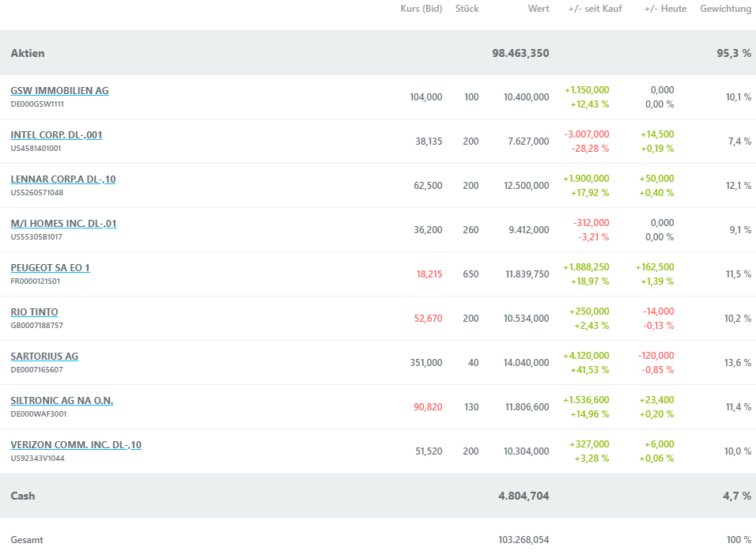This screenshot has width=756, height=555.
Task: Click M/I Homes bid price 36,200
Action: coord(428,230)
